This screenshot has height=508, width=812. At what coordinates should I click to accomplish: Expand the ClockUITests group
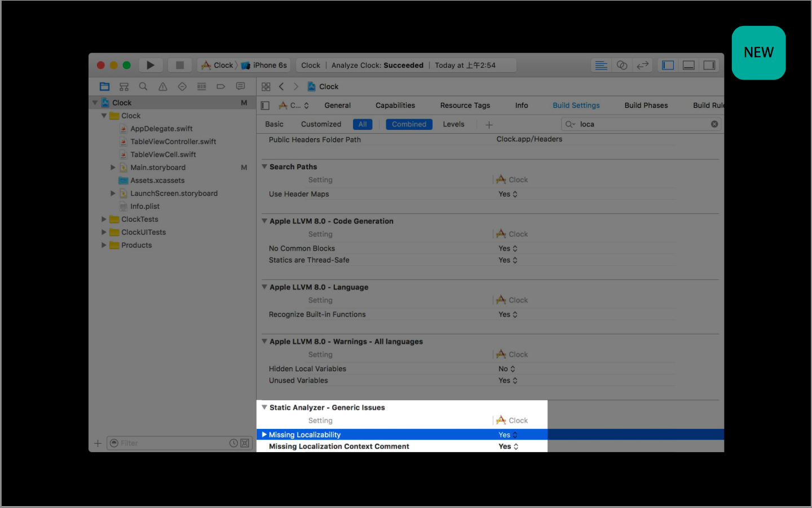coord(104,233)
